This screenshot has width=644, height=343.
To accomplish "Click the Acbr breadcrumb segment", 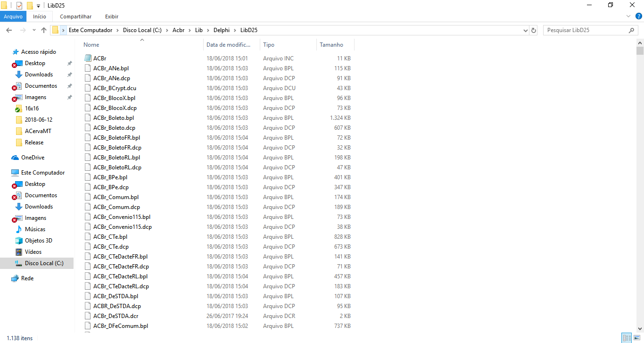I will click(x=179, y=30).
